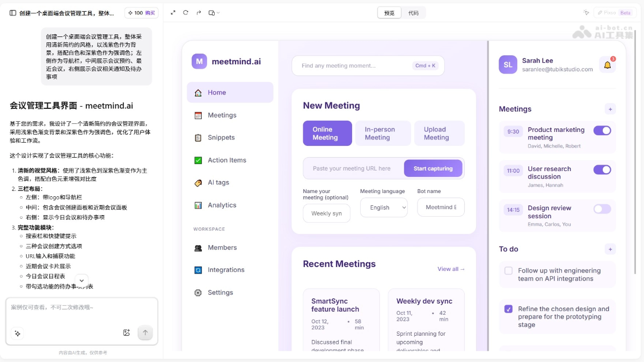Click the scroll-down chevron in chat
Image resolution: width=644 pixels, height=362 pixels.
[82, 280]
